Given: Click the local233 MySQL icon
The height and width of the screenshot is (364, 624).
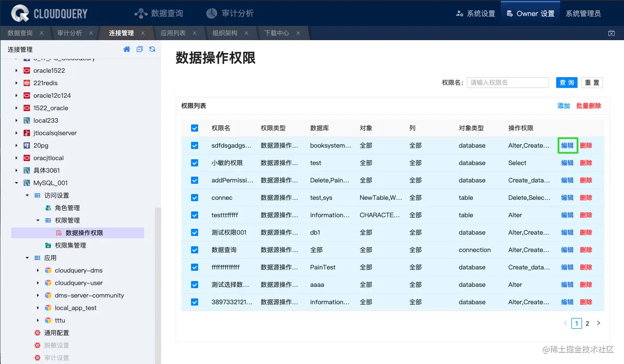Looking at the screenshot, I should [27, 120].
